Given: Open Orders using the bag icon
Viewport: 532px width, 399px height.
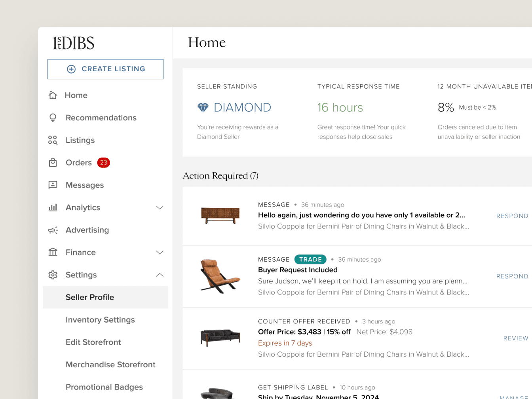Looking at the screenshot, I should (53, 162).
